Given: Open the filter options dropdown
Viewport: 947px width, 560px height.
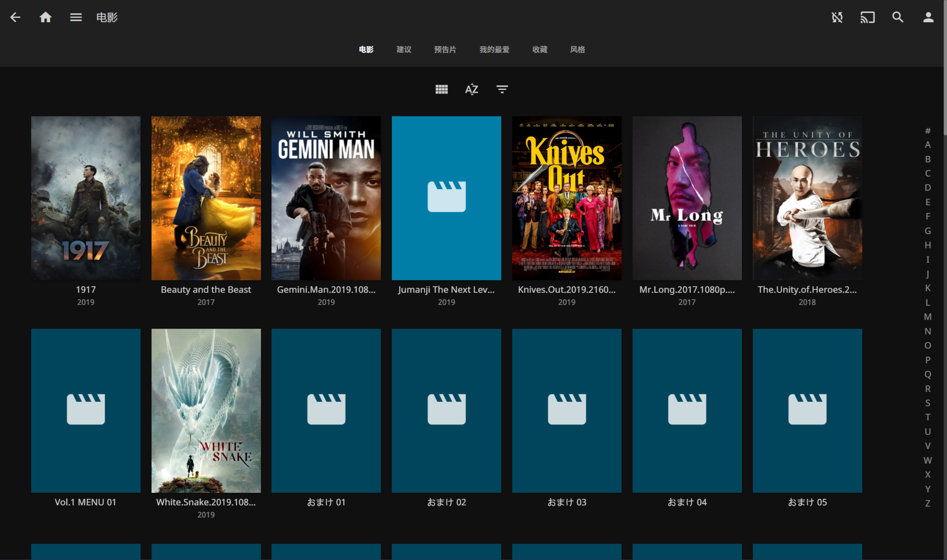Looking at the screenshot, I should [502, 89].
